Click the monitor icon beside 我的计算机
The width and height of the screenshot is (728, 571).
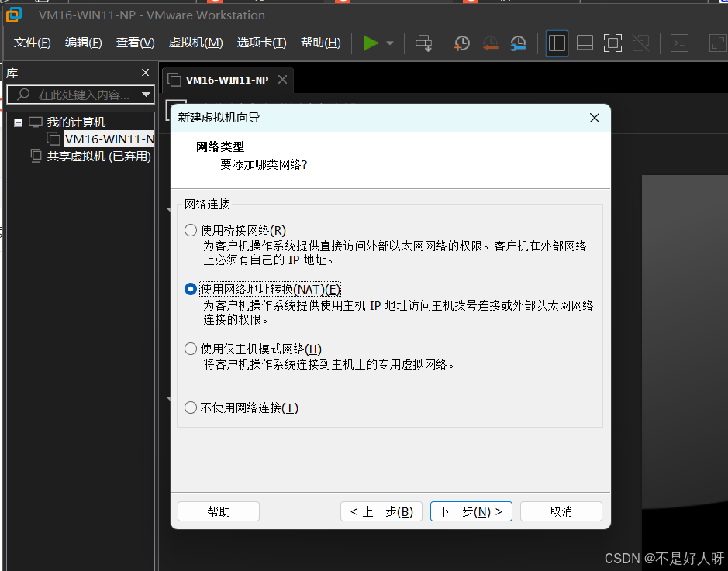(36, 122)
